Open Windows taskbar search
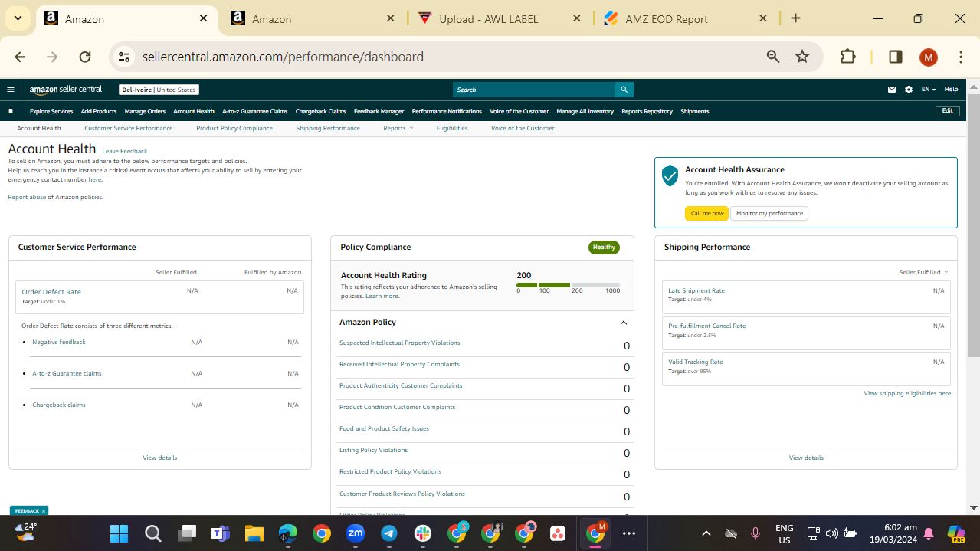Viewport: 980px width, 551px height. pos(152,533)
